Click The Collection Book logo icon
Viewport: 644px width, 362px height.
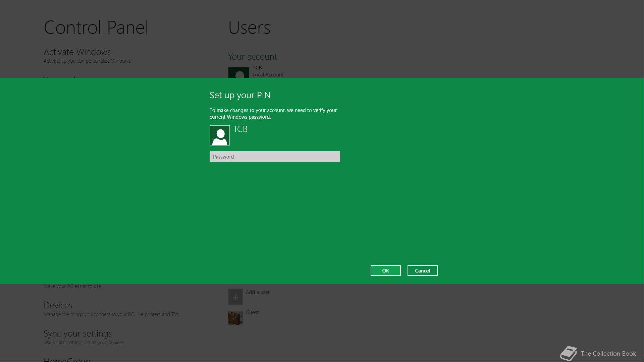(x=569, y=353)
